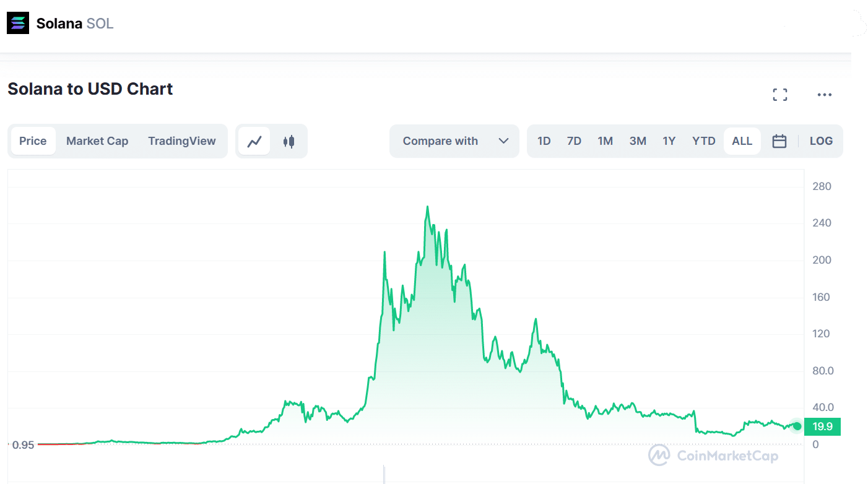Viewport: 868px width, 484px height.
Task: Click the Solana SOL title text
Action: coord(75,24)
